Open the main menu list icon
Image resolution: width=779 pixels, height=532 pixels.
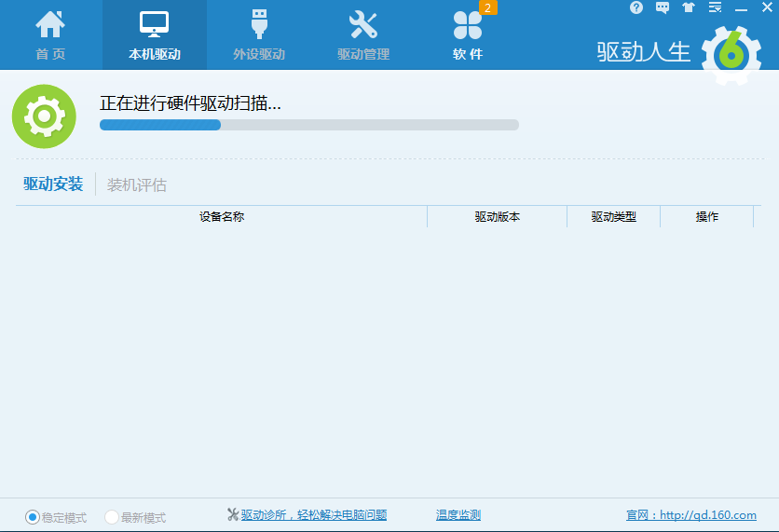[715, 7]
